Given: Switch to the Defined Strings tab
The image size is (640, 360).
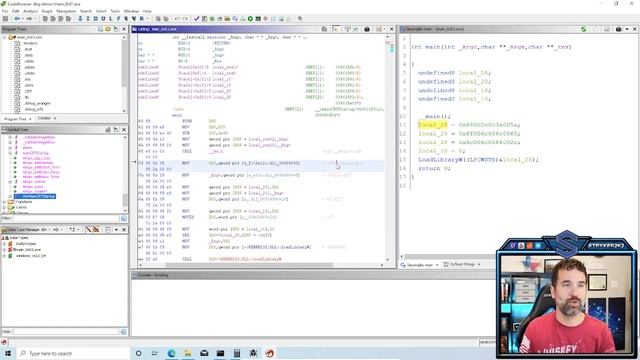Looking at the screenshot, I should [462, 264].
